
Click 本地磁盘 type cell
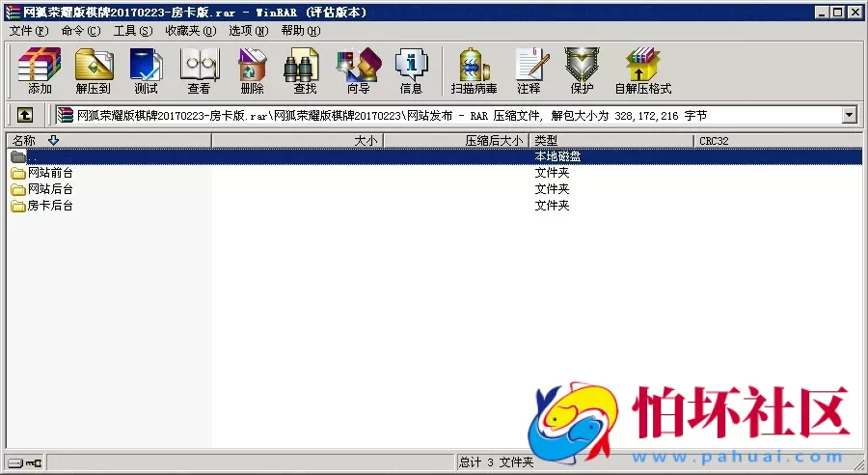tap(557, 156)
